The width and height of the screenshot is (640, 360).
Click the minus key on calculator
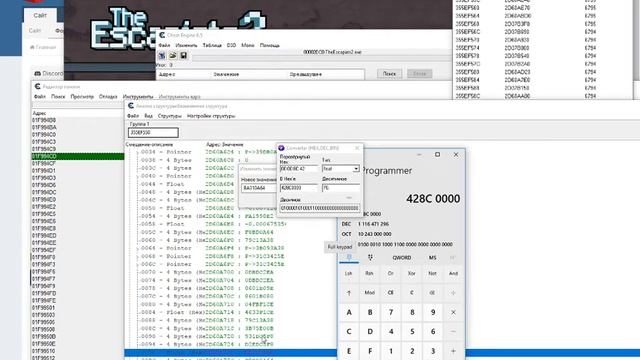point(453,331)
